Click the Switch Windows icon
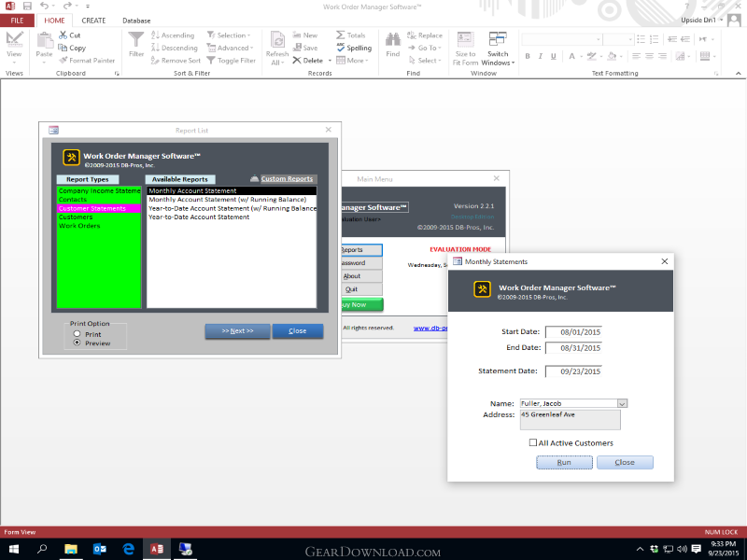Screen dimensions: 747x560 [498, 39]
